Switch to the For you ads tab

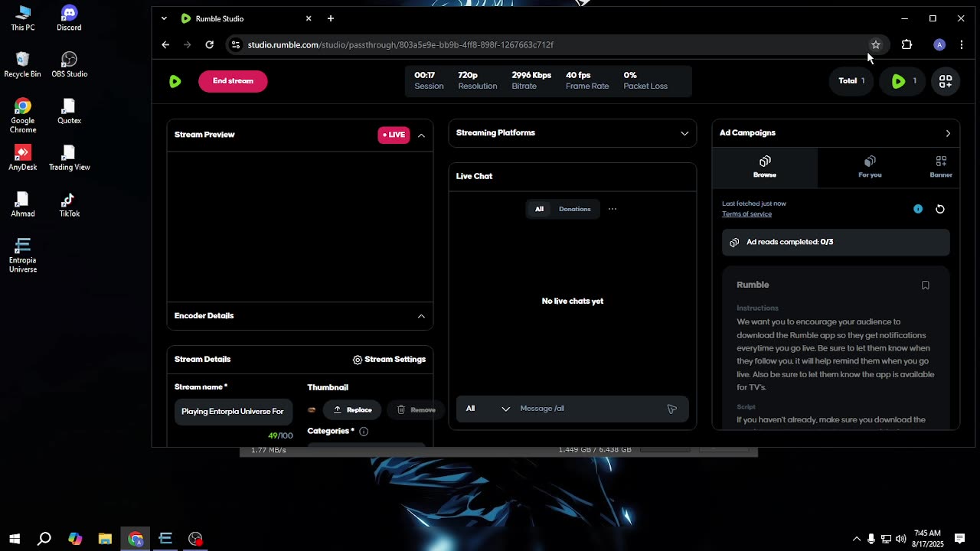[x=870, y=167]
